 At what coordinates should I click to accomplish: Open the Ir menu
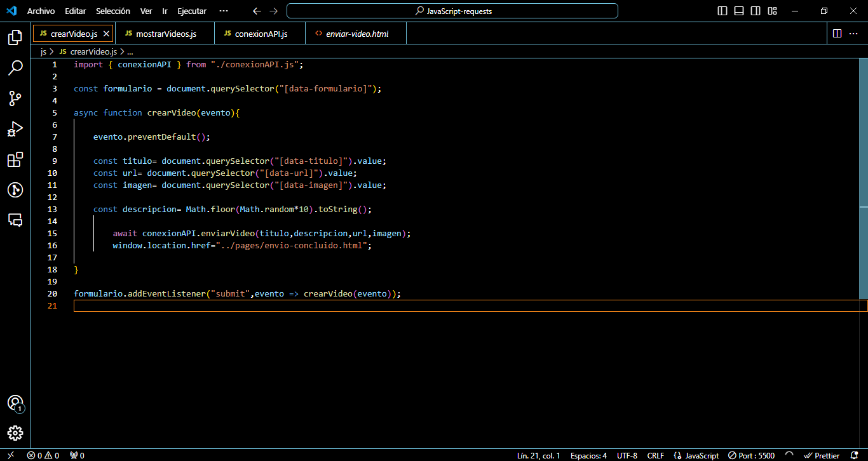[165, 11]
